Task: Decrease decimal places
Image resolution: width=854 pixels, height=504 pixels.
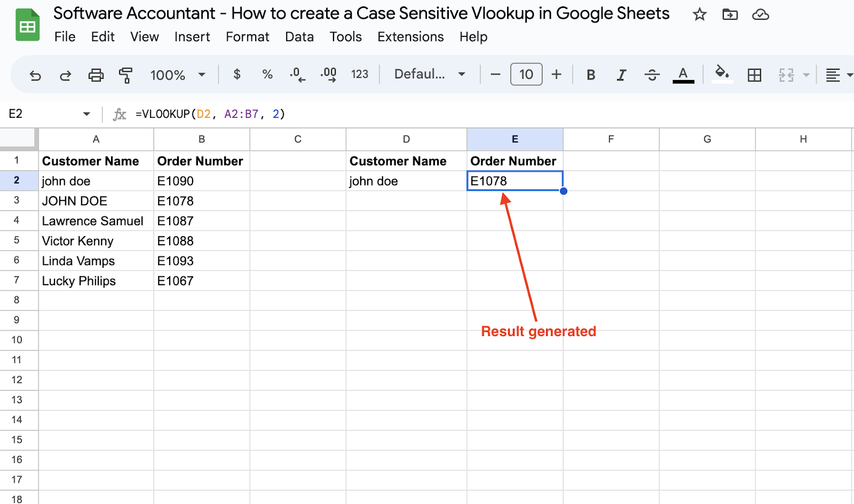Action: coord(297,74)
